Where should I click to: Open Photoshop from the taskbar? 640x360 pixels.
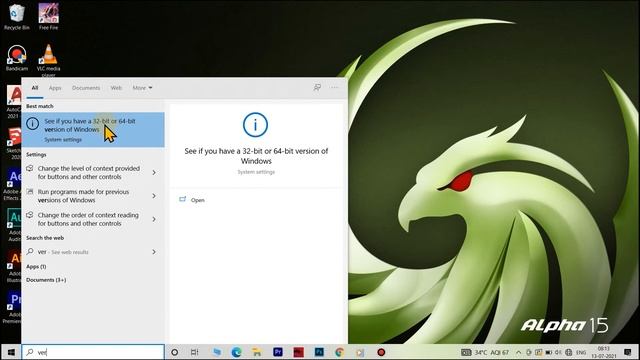319,352
